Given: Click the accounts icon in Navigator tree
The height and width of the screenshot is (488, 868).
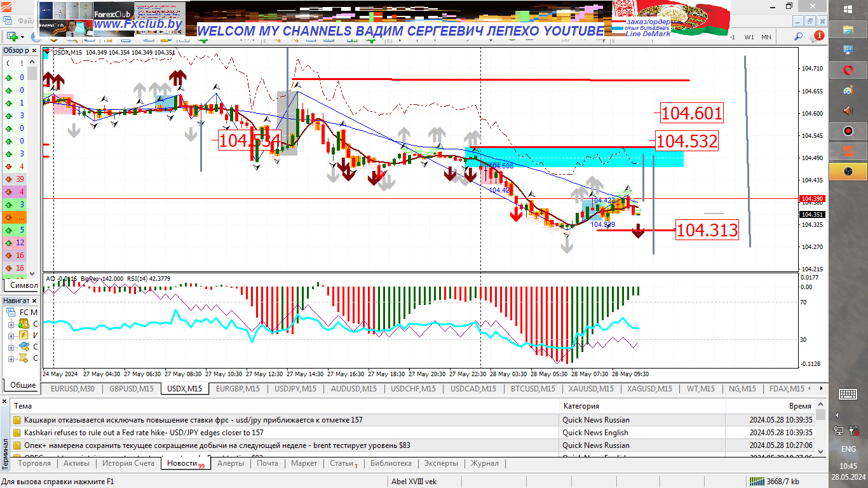Looking at the screenshot, I should pyautogui.click(x=24, y=324).
